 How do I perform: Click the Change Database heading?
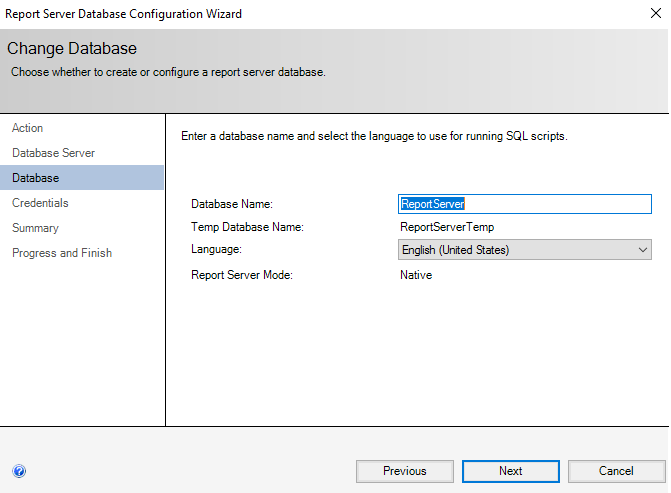click(x=72, y=49)
